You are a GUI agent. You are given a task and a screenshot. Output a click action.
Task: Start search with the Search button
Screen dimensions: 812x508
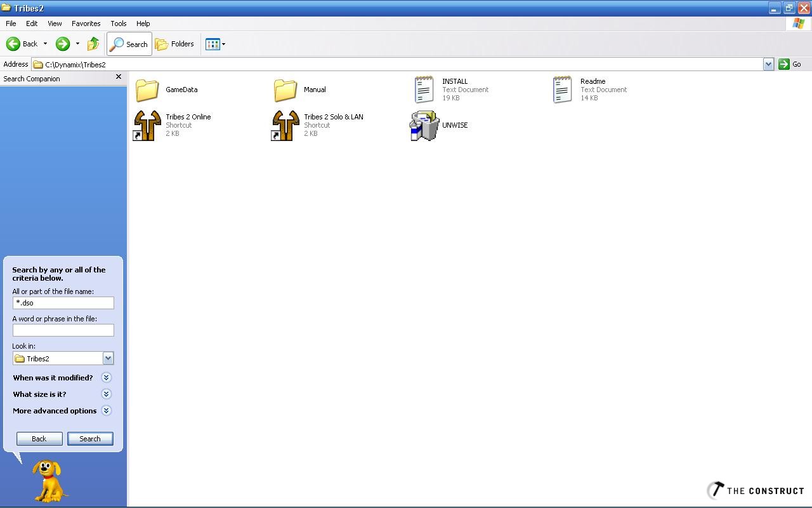click(90, 439)
